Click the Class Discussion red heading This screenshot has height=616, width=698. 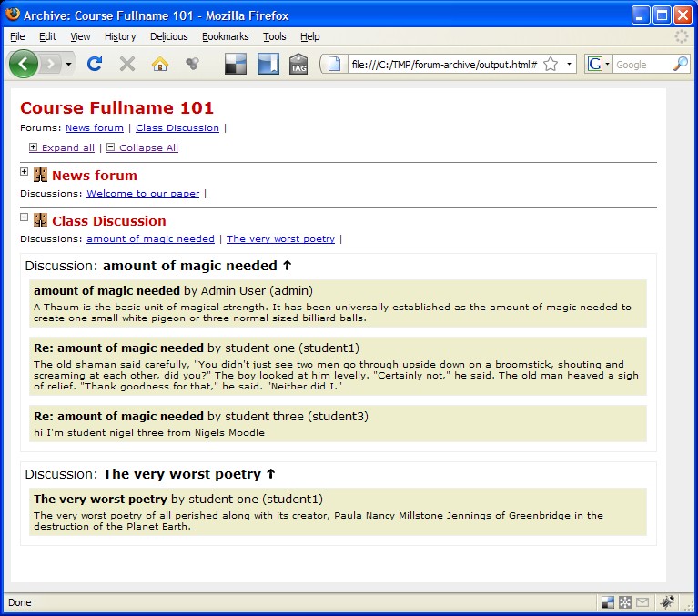pos(109,221)
